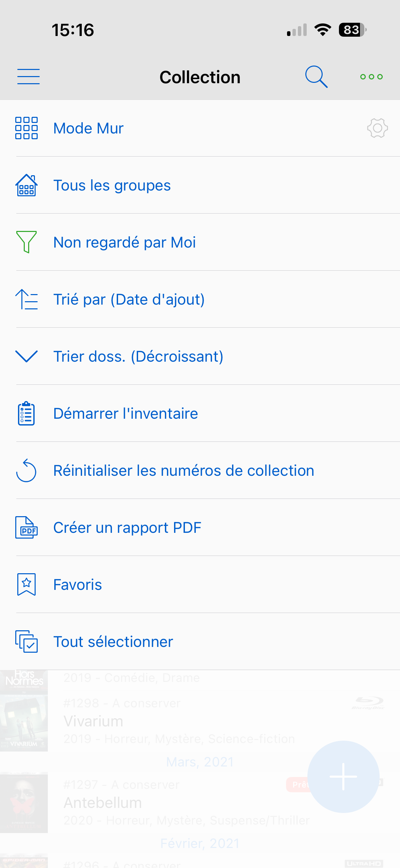Image resolution: width=400 pixels, height=868 pixels.
Task: Open the Tous les groupes selector
Action: [x=112, y=185]
